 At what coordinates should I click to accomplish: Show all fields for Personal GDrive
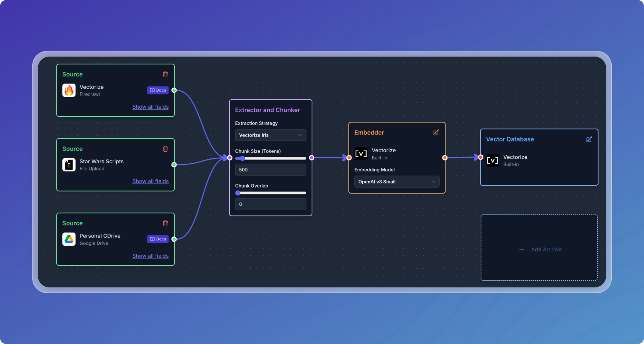click(x=151, y=256)
